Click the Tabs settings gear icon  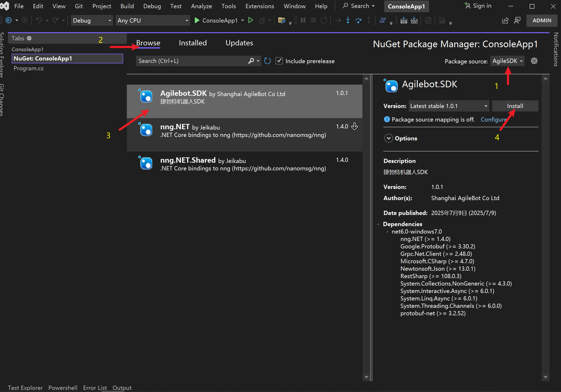[x=29, y=38]
